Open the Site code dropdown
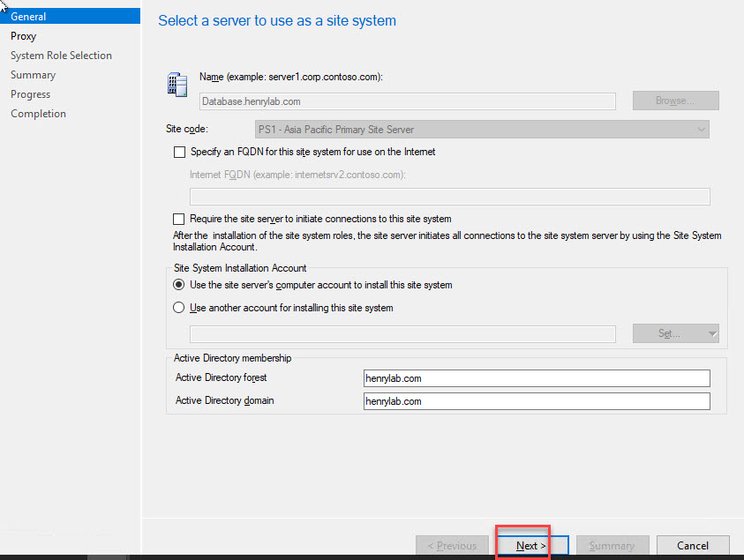The height and width of the screenshot is (560, 744). (482, 130)
